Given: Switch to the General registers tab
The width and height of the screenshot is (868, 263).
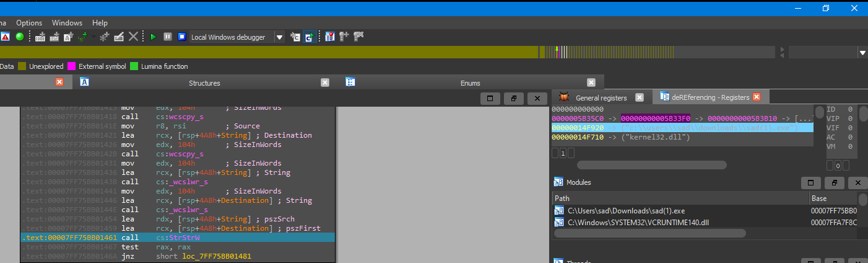Looking at the screenshot, I should click(x=601, y=97).
